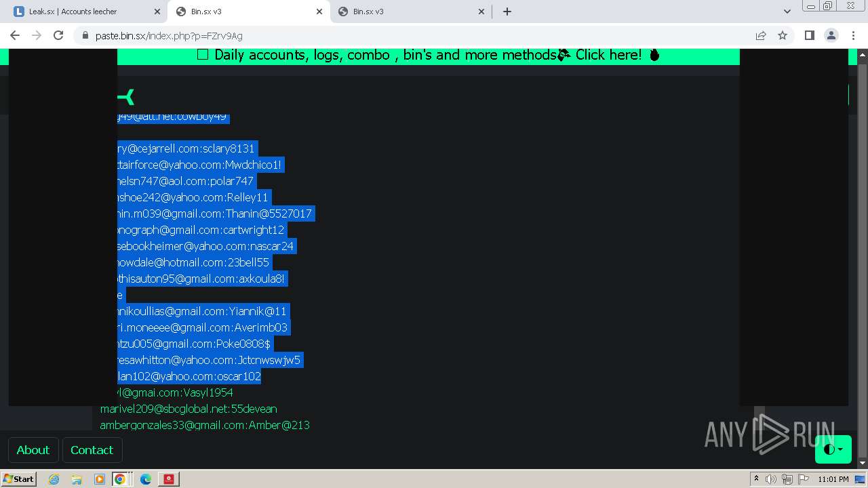The image size is (868, 488).
Task: Bookmark this page with the star
Action: coord(783,35)
